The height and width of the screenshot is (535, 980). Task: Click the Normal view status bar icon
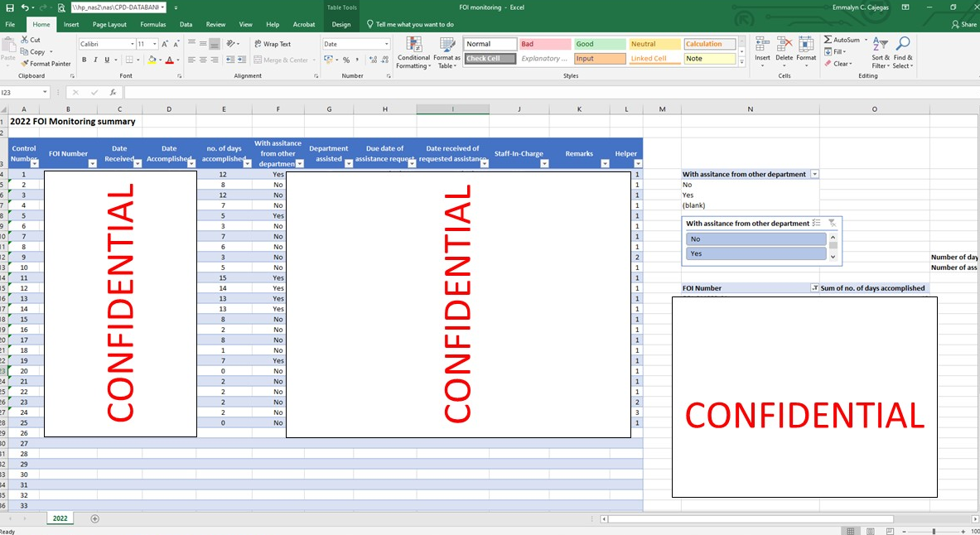(851, 531)
